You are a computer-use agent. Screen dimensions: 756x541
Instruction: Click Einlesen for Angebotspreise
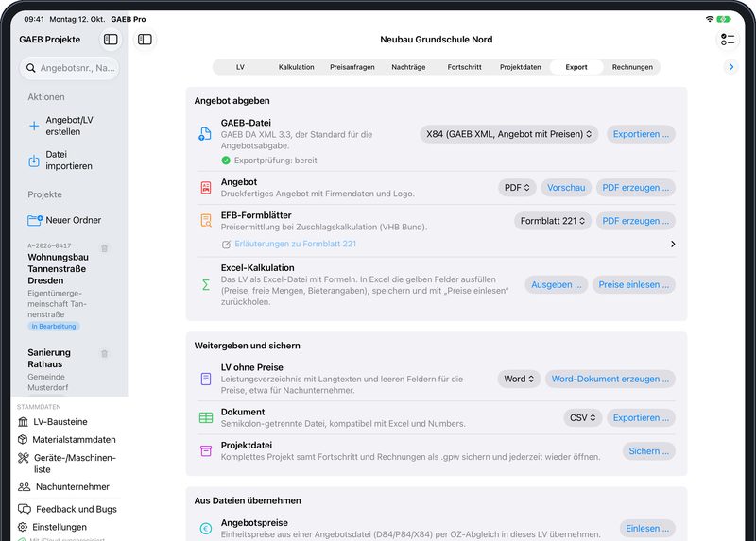(x=647, y=529)
